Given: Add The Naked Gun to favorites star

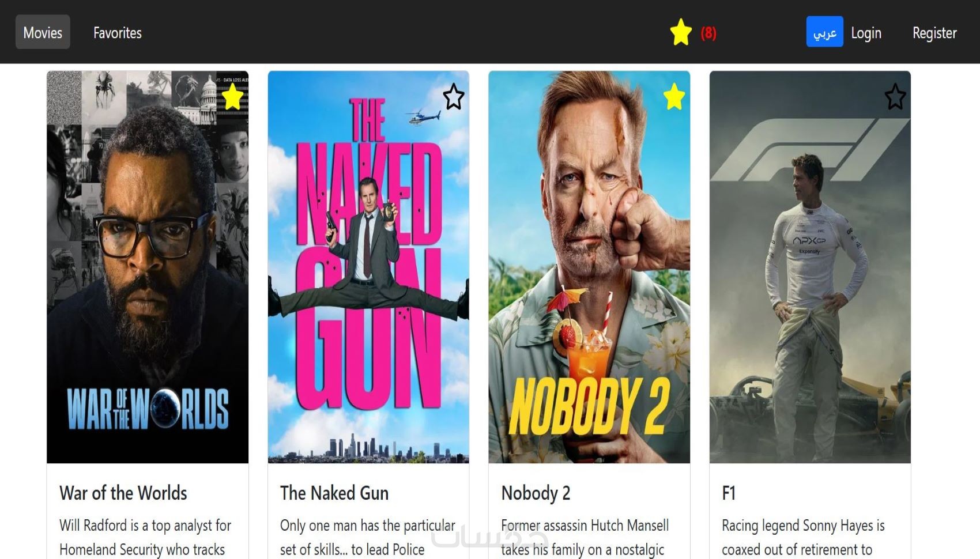Looking at the screenshot, I should point(454,96).
